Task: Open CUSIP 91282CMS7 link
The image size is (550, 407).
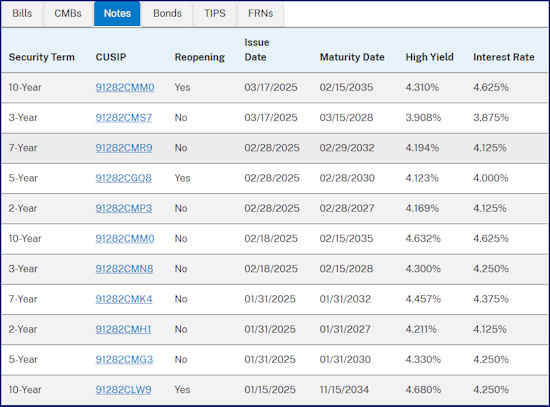Action: (124, 118)
